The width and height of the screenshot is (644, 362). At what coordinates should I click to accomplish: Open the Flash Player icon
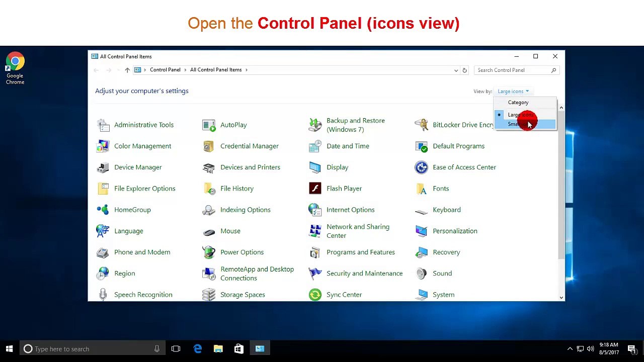[x=315, y=189]
